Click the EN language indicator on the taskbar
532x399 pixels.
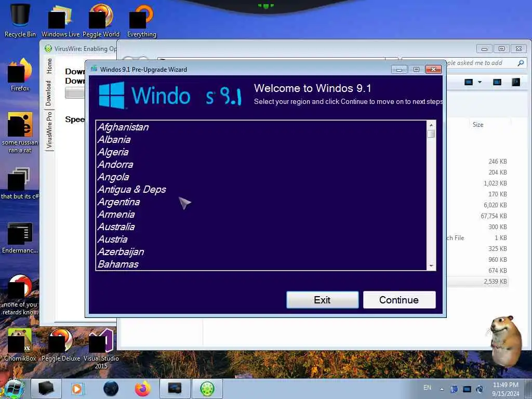[x=428, y=388]
